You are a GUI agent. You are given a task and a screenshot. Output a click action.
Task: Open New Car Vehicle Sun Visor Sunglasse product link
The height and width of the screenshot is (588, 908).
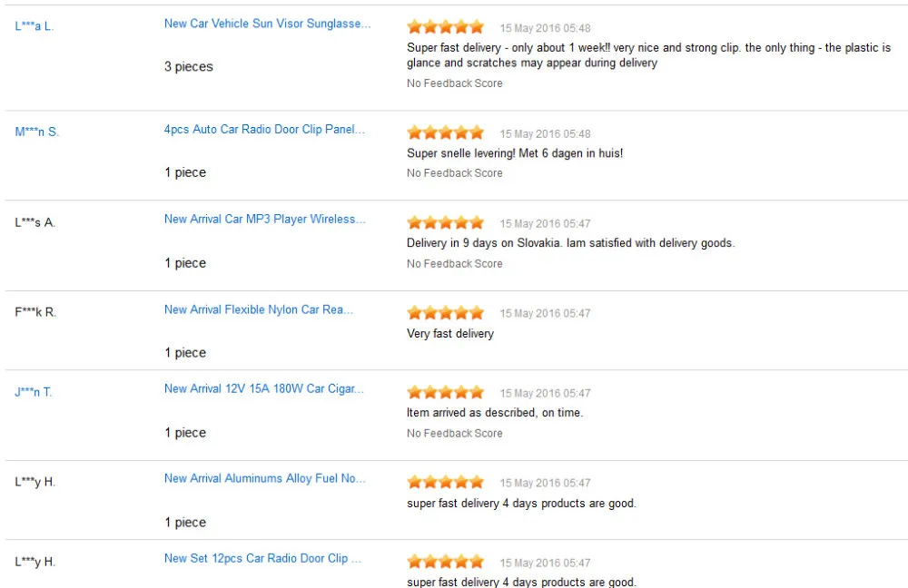[x=268, y=24]
